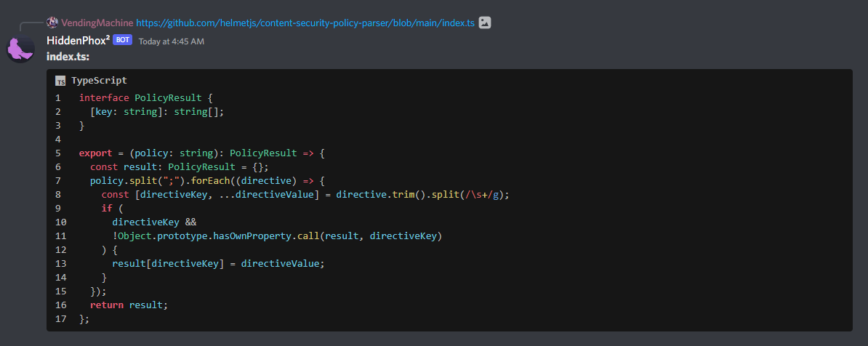The width and height of the screenshot is (868, 346).
Task: Click line 7 policy.split forEach call
Action: (x=207, y=181)
